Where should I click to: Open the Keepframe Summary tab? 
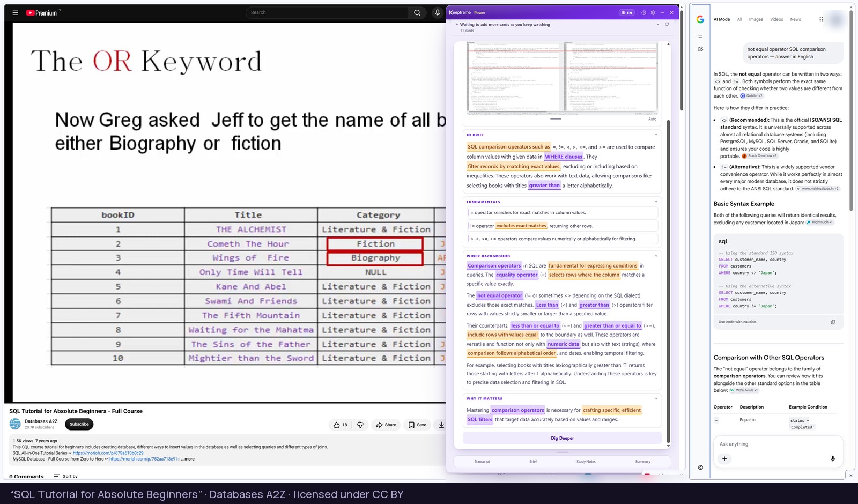tap(643, 462)
